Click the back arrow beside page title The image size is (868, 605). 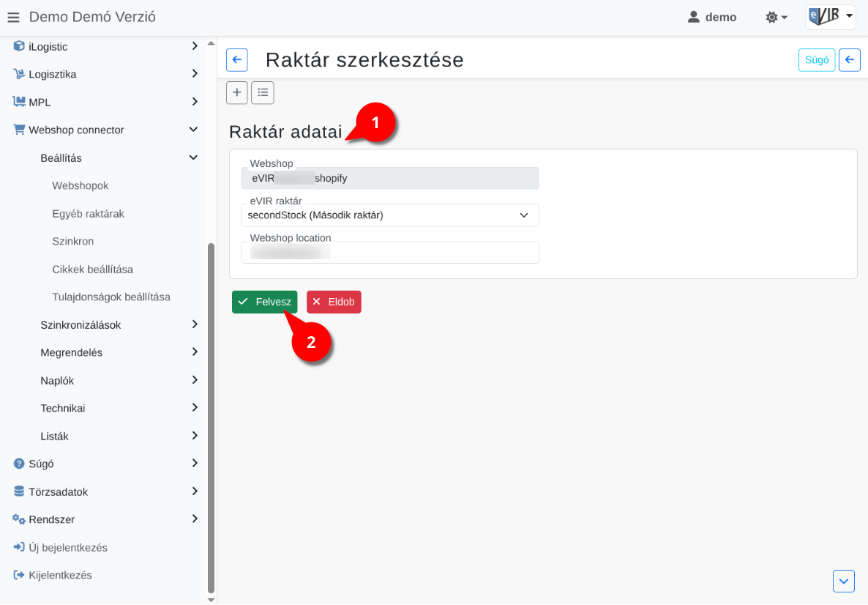(x=237, y=60)
